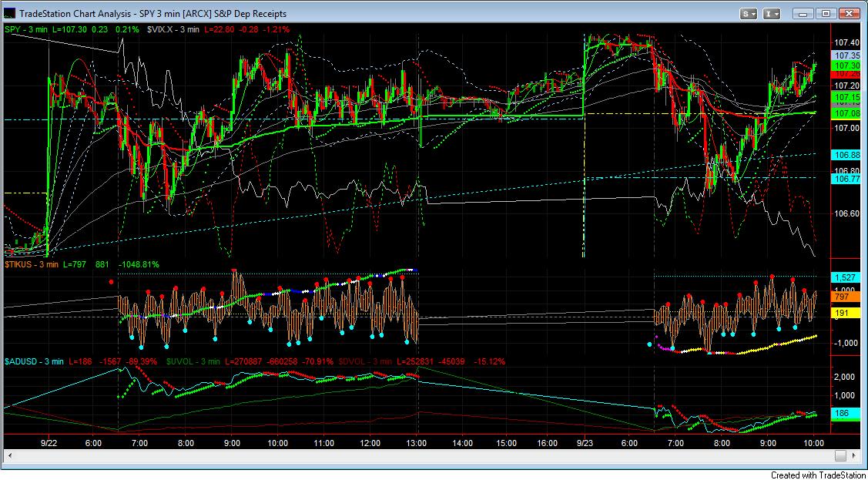The width and height of the screenshot is (868, 480).
Task: Click the cyan 186 ADUSD marker
Action: (x=846, y=413)
